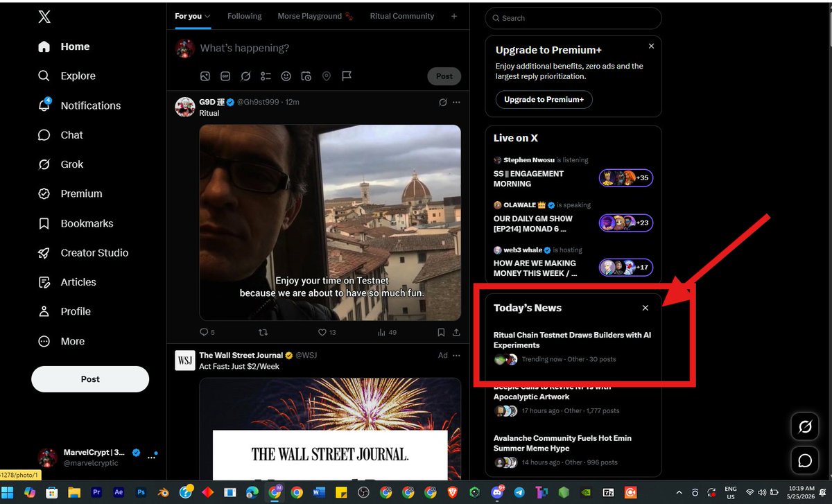Open more options on WSJ ad
Image resolution: width=832 pixels, height=504 pixels.
pos(456,356)
